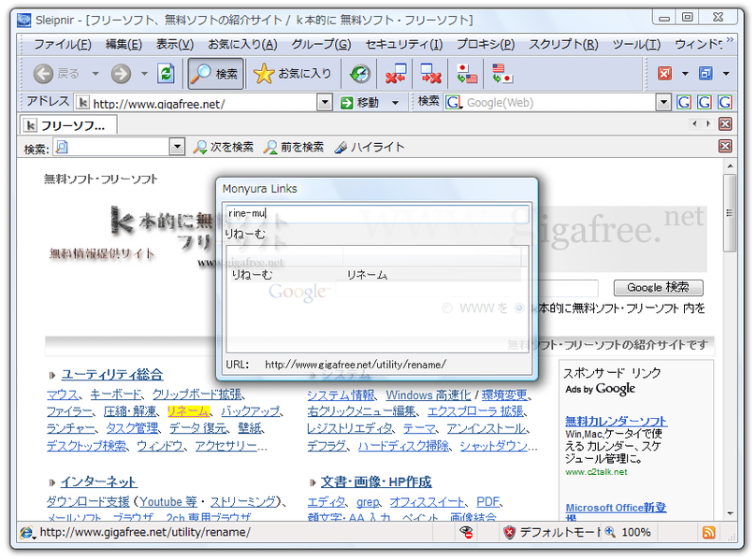The image size is (756, 560).
Task: Click the second blue G search button
Action: click(x=705, y=103)
